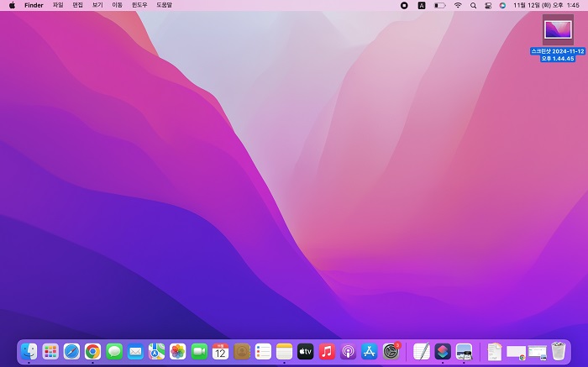Open System Preferences with red badge
The width and height of the screenshot is (588, 367).
tap(391, 351)
